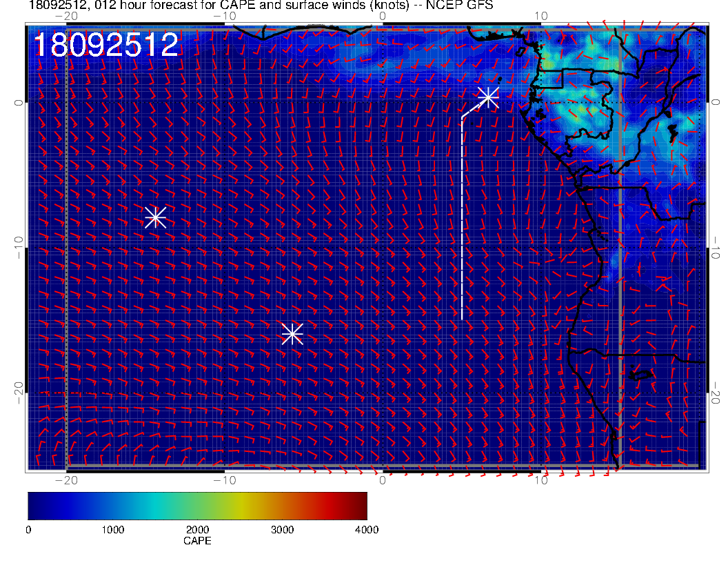Click the 1000 tick label on colorbar
The height and width of the screenshot is (563, 728).
112,530
